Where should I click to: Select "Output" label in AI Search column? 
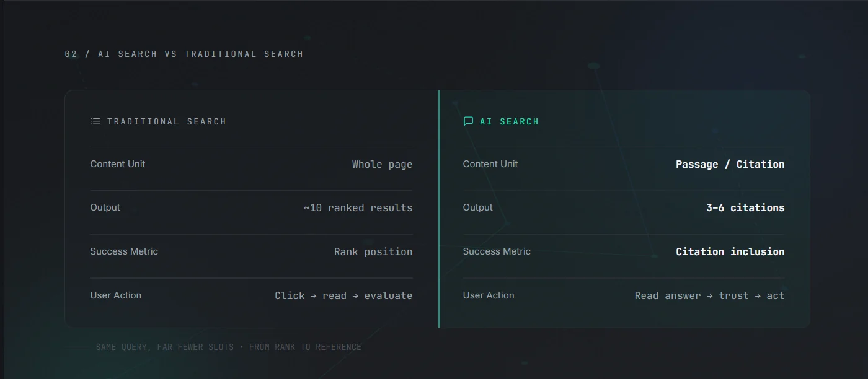coord(478,207)
